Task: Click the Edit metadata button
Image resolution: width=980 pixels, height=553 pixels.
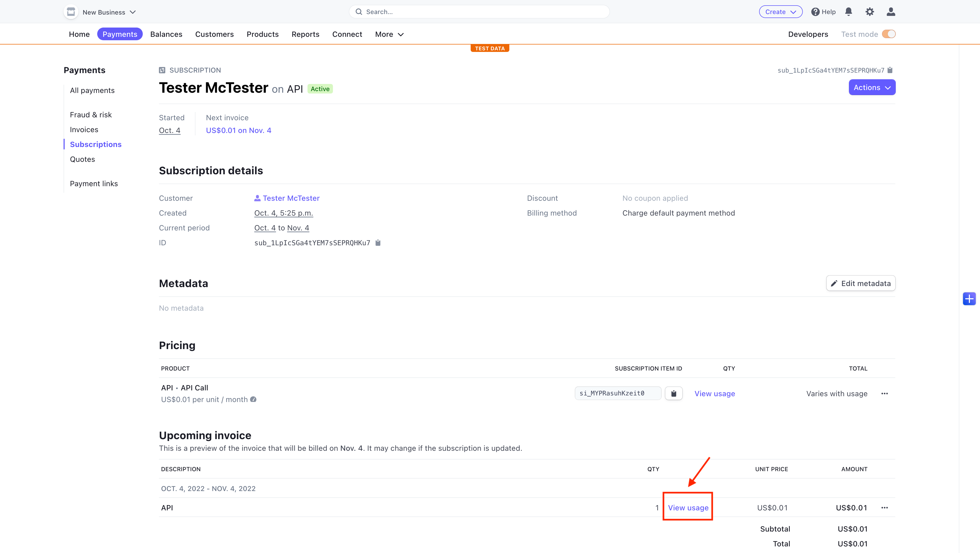Action: pos(861,283)
